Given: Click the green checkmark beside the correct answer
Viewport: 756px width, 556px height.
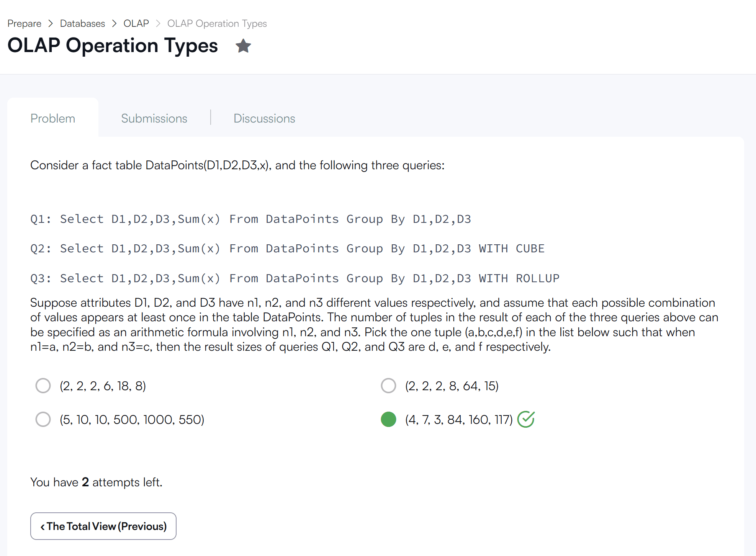Looking at the screenshot, I should (526, 419).
